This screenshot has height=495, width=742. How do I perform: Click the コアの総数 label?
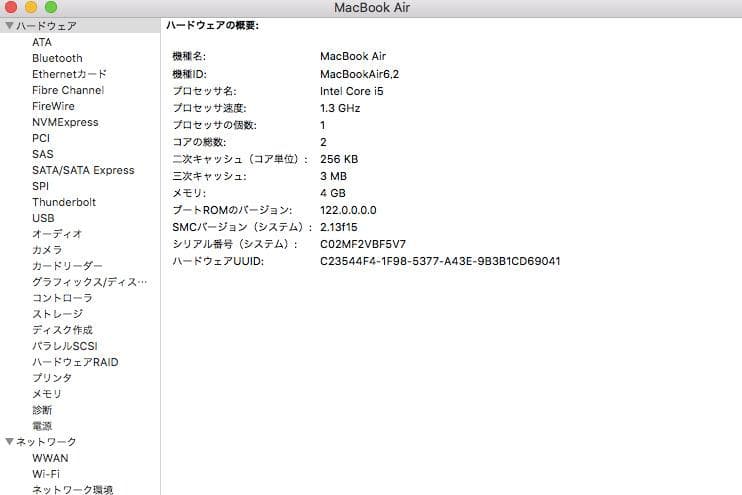pos(199,142)
